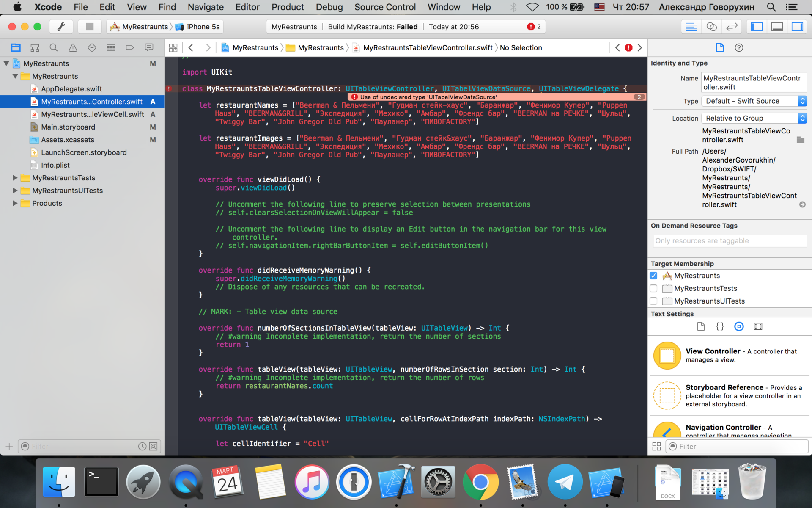The image size is (812, 508).
Task: Toggle the Utilities panel visibility
Action: pyautogui.click(x=797, y=27)
